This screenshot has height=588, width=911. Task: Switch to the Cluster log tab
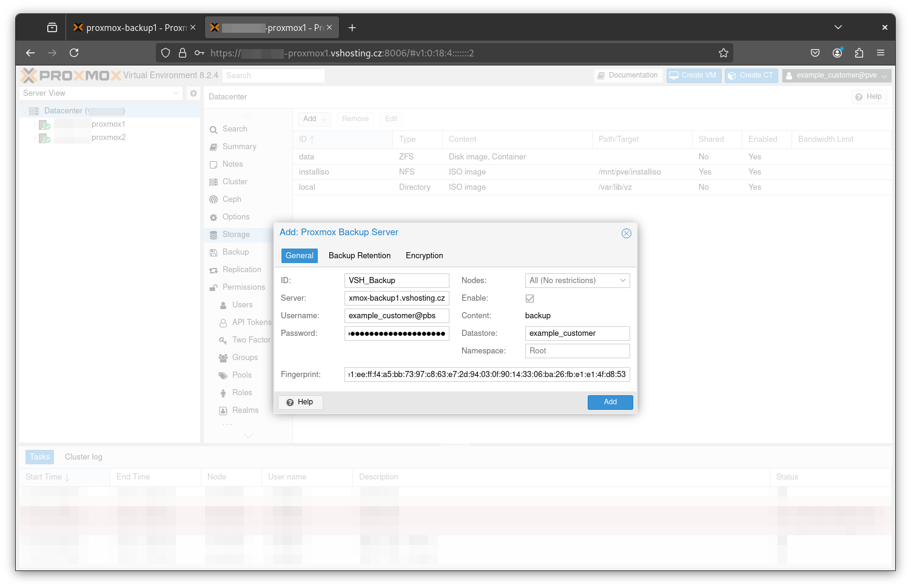[84, 457]
